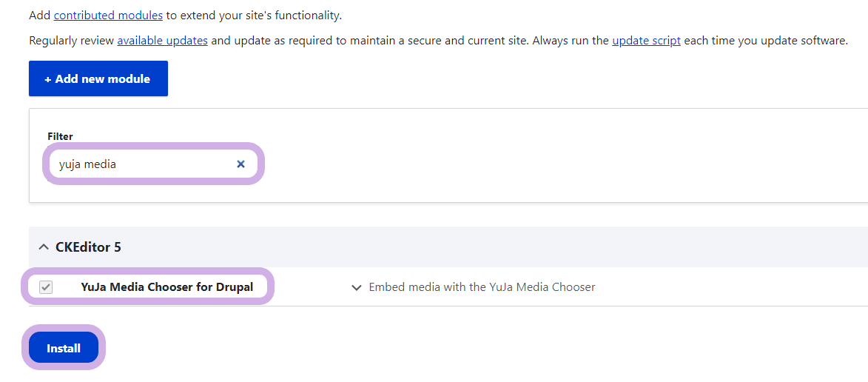Tick the YuJa Media Chooser checkbox
Viewport: 868px width, 382px height.
coord(46,287)
